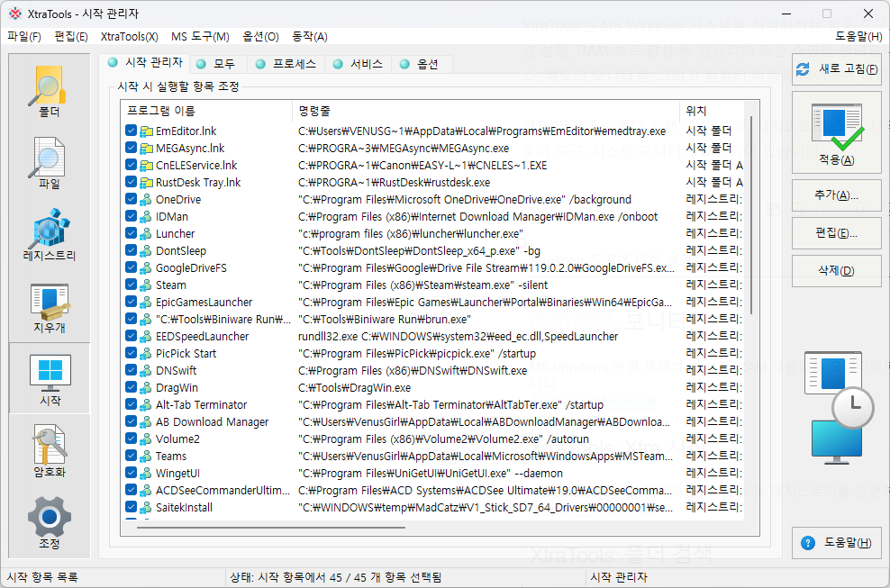Click the 새로 고침(F) refresh button
The width and height of the screenshot is (890, 588).
[837, 69]
